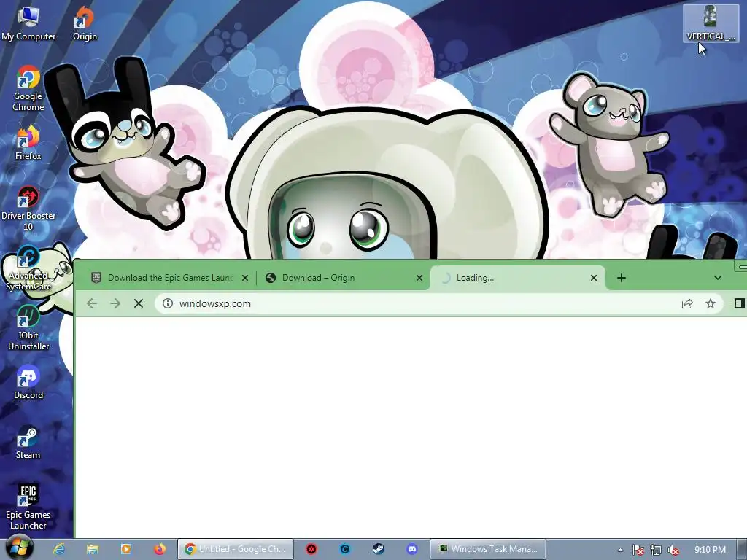Open the Windows Start menu

[x=19, y=548]
